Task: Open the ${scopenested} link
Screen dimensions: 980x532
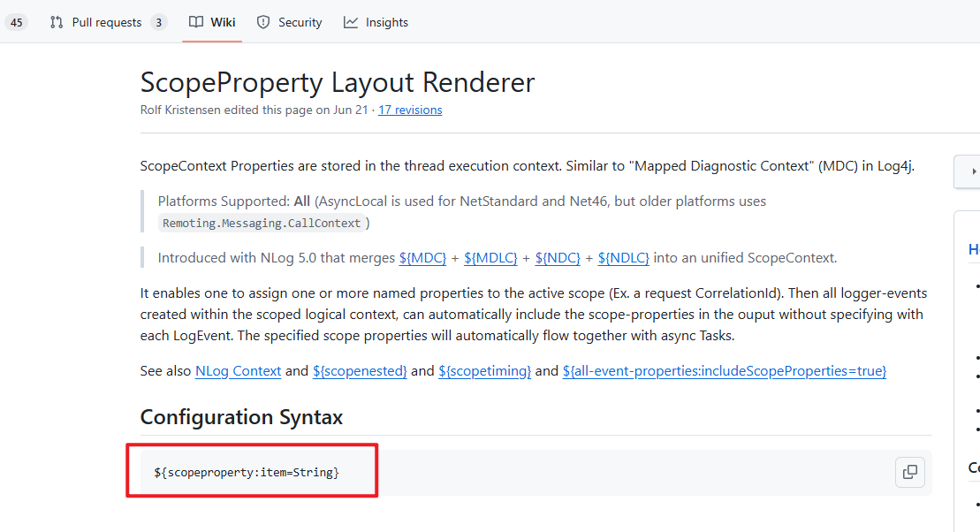Action: point(360,370)
